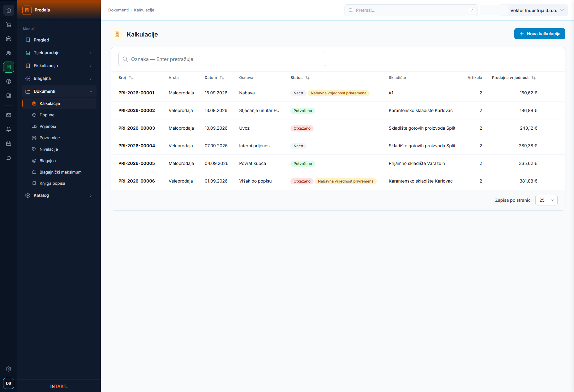Open Pregled in the sidebar
Screen dimensions: 574x392
(x=59, y=40)
